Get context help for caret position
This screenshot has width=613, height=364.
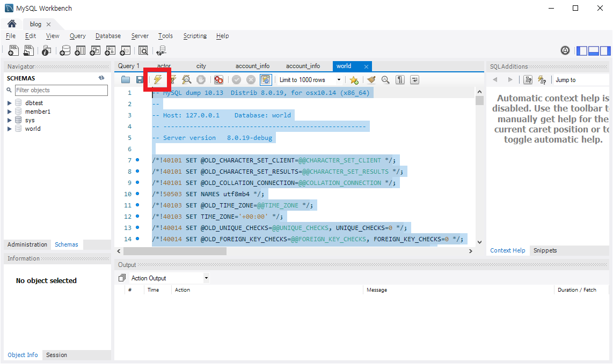tap(528, 80)
